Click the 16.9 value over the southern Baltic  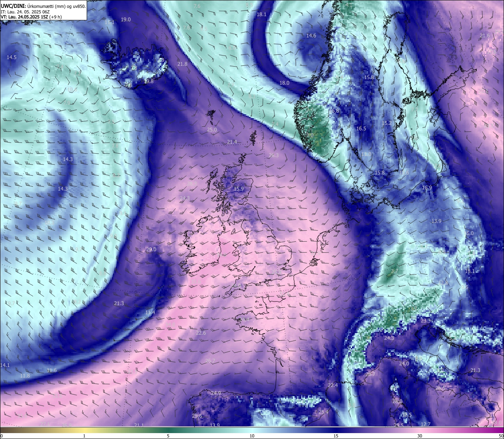427,188
